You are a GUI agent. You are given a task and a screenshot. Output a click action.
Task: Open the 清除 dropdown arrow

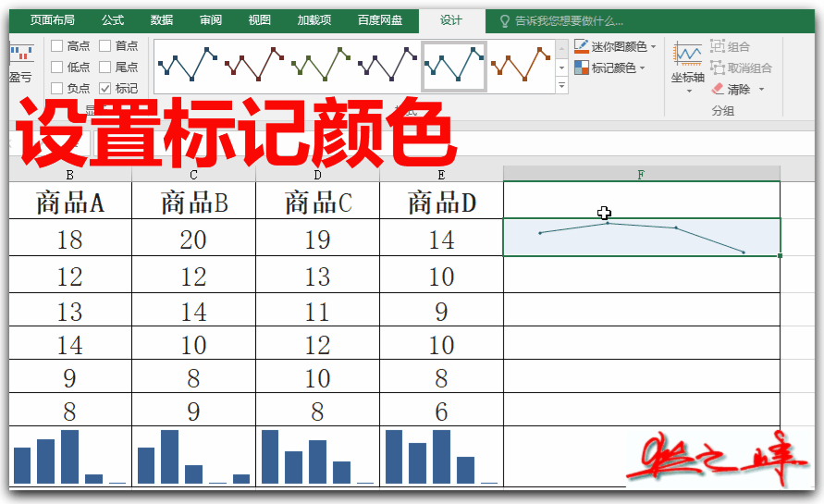pos(761,90)
